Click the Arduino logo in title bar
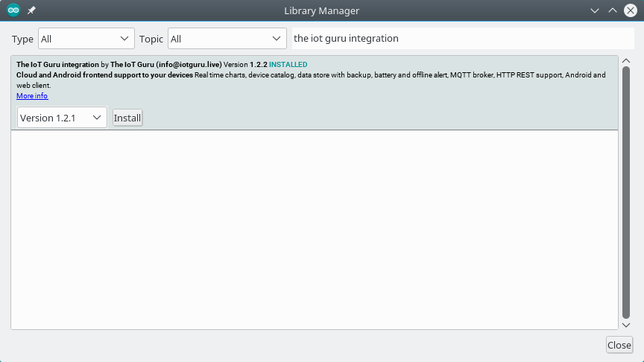The height and width of the screenshot is (362, 644). (13, 10)
